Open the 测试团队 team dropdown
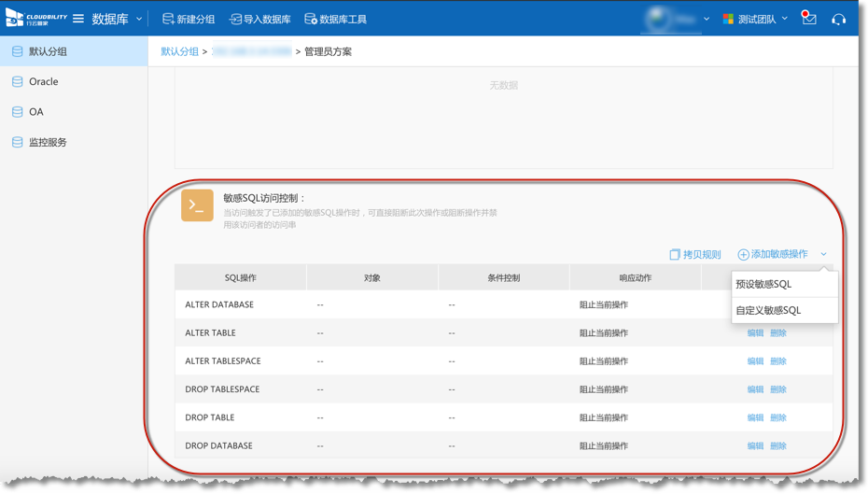The height and width of the screenshot is (494, 868). pos(785,19)
